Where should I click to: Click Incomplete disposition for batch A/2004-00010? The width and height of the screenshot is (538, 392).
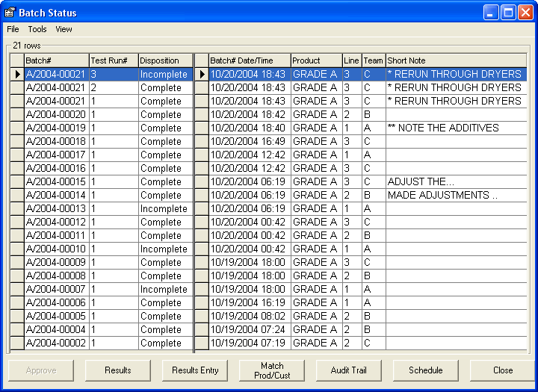coord(166,249)
